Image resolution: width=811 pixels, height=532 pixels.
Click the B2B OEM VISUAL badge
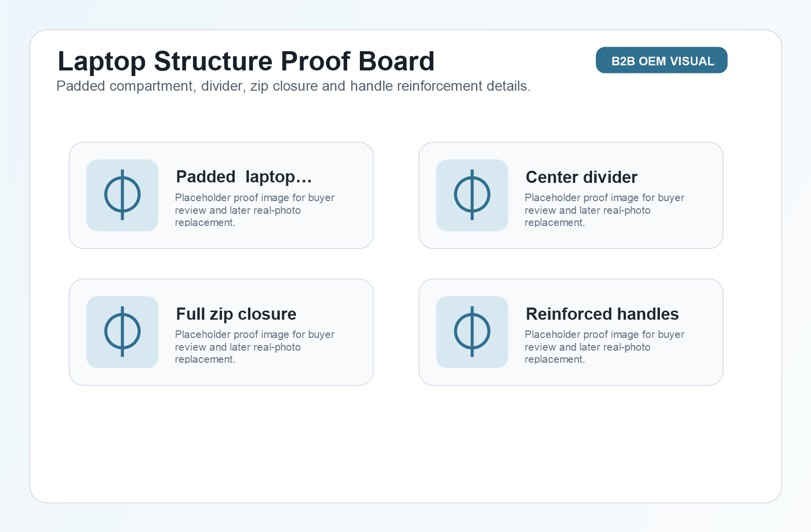click(661, 60)
